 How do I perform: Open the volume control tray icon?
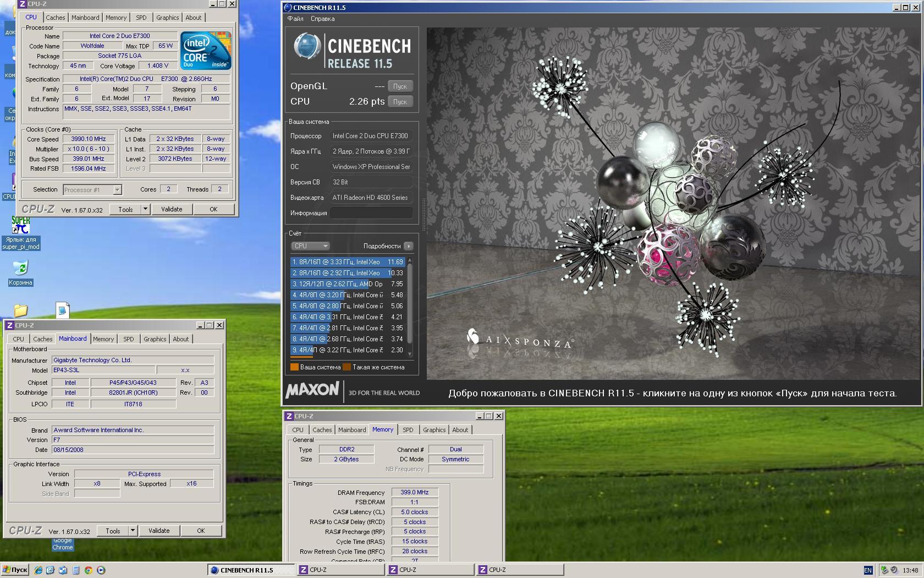[x=894, y=570]
